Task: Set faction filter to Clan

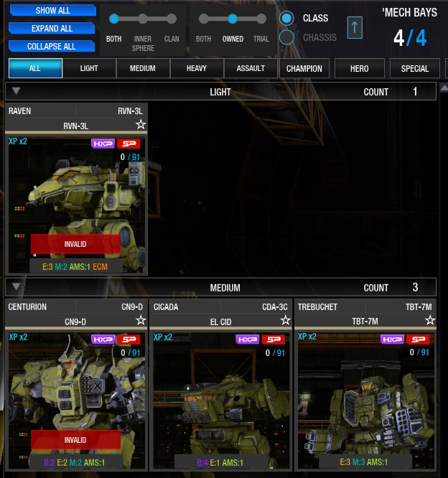Action: 172,19
